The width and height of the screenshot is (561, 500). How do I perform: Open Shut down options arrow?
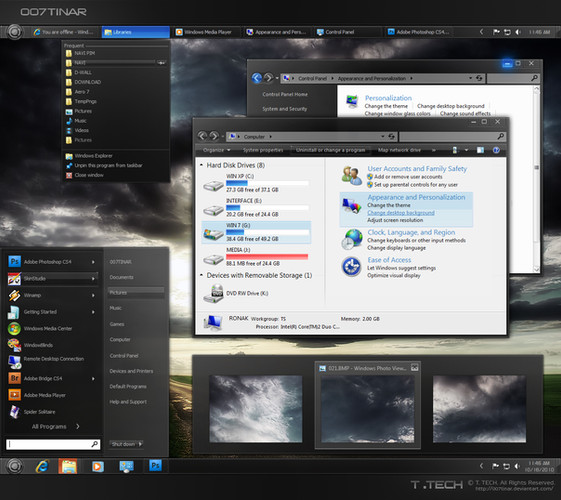[140, 444]
